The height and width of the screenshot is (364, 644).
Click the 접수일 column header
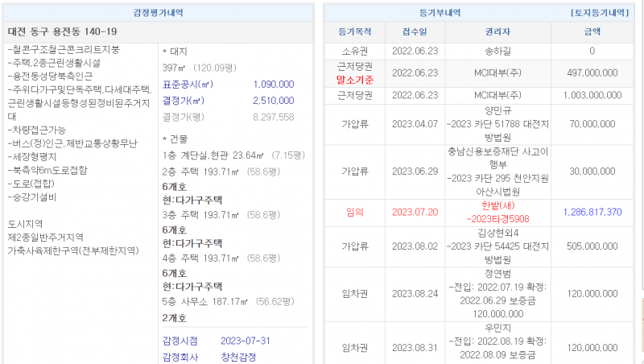point(415,32)
